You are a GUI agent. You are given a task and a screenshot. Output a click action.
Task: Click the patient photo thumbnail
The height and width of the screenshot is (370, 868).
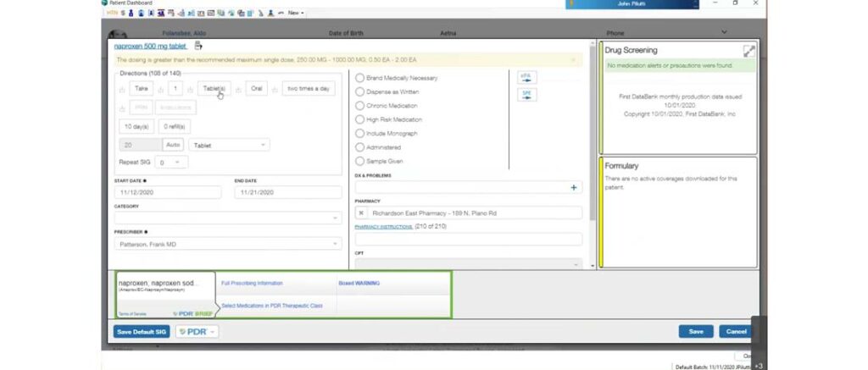point(117,34)
